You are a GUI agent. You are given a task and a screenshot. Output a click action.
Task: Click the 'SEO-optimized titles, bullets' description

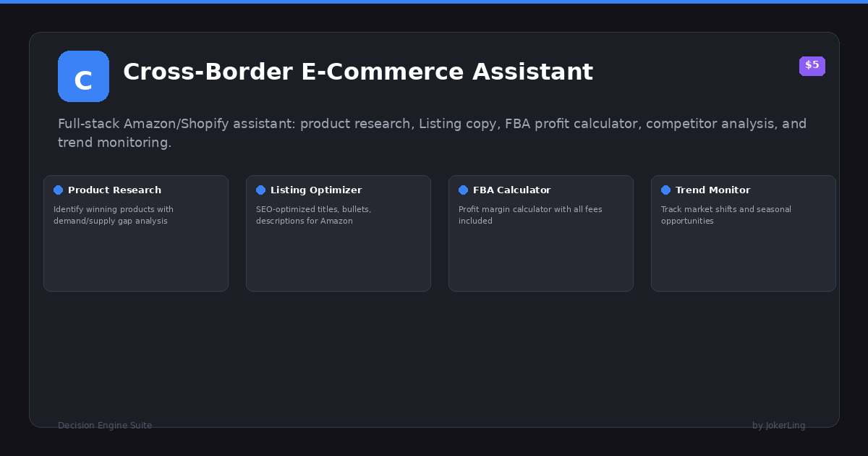point(314,215)
